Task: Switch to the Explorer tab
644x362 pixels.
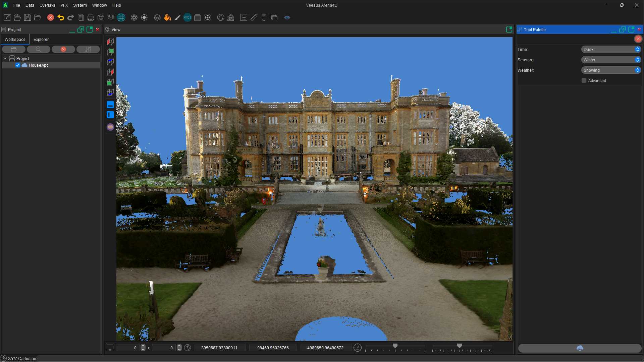Action: [x=41, y=39]
